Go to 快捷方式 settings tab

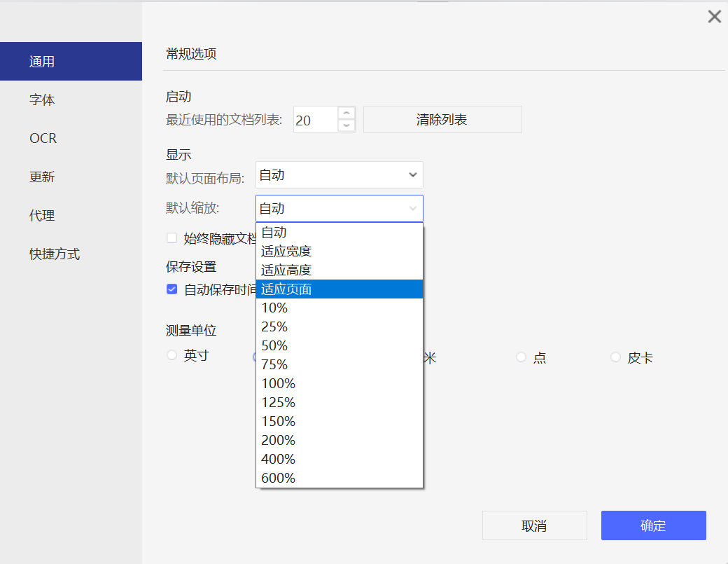(x=55, y=254)
